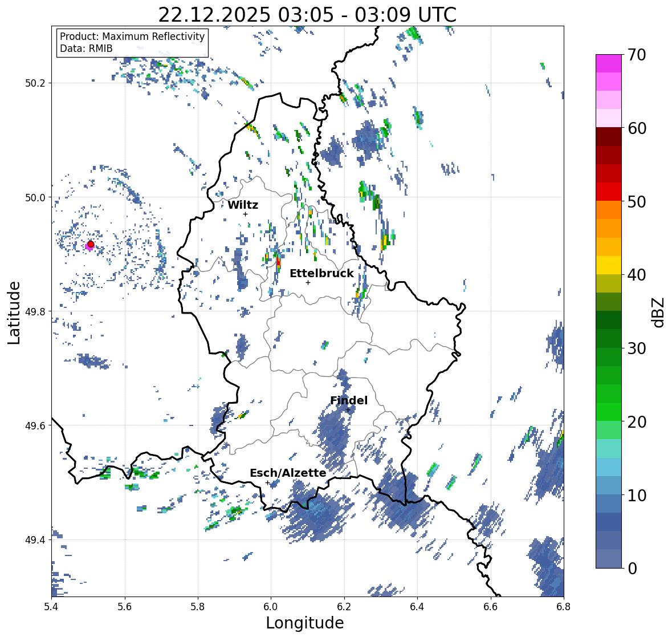Select the Wiltz city label
The image size is (672, 637).
[x=243, y=205]
